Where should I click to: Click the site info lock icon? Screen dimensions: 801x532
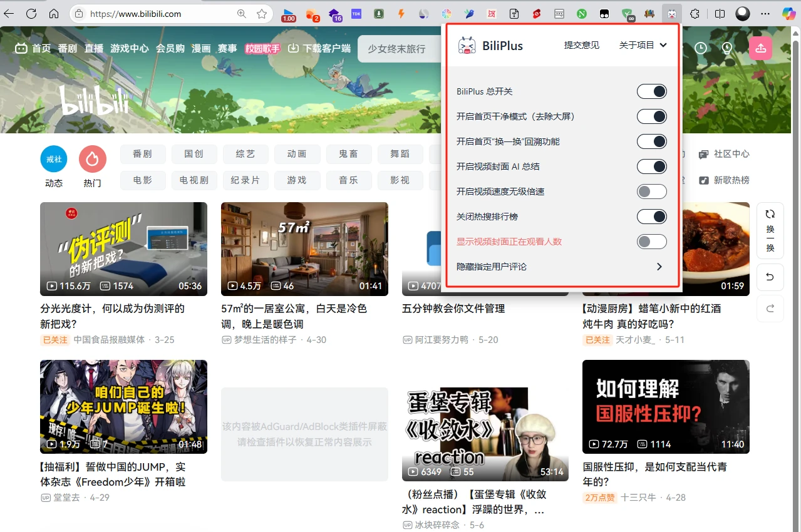pyautogui.click(x=79, y=14)
